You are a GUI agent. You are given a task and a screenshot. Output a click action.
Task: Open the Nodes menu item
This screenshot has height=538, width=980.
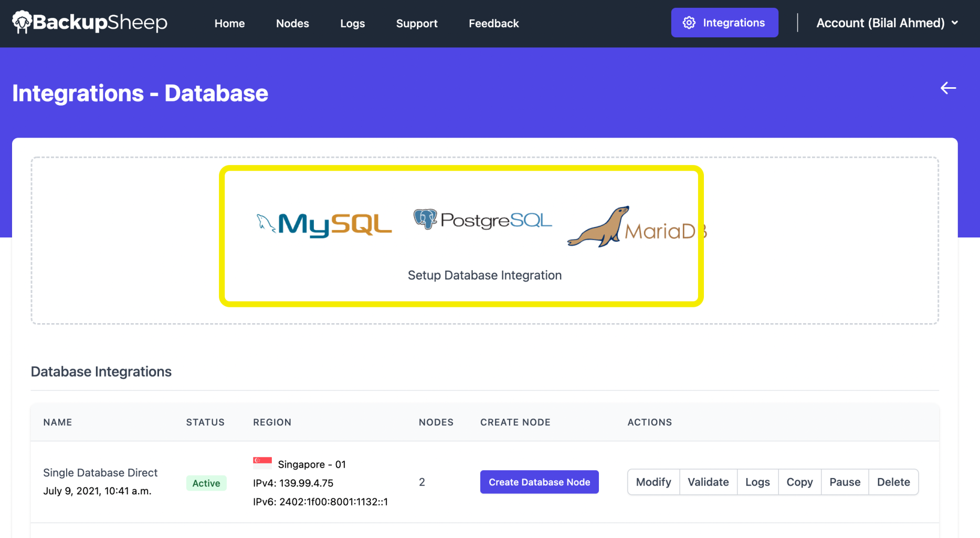click(x=292, y=23)
